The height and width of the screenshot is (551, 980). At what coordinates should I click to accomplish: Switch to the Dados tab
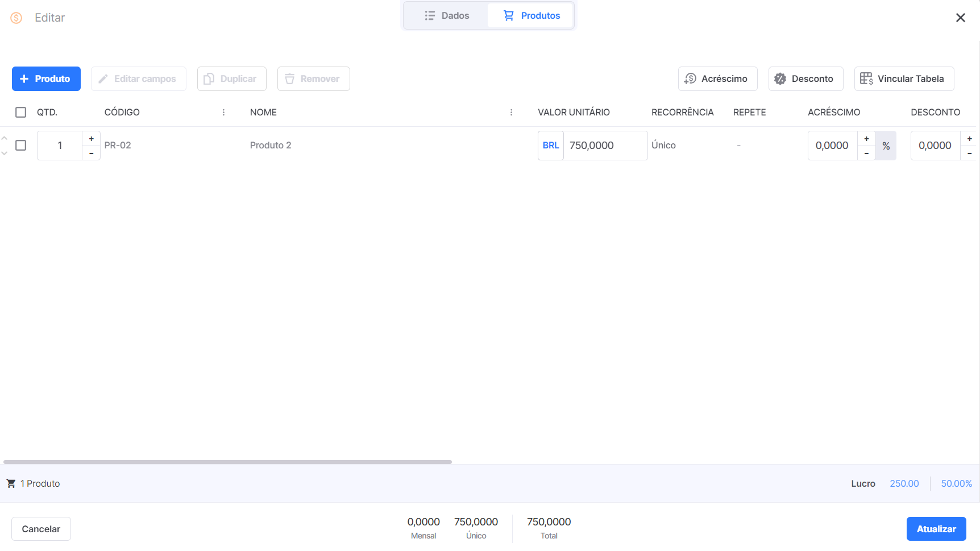coord(446,16)
